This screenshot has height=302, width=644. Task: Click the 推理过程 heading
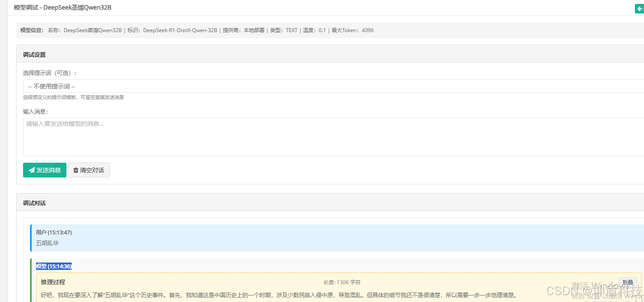pos(53,282)
